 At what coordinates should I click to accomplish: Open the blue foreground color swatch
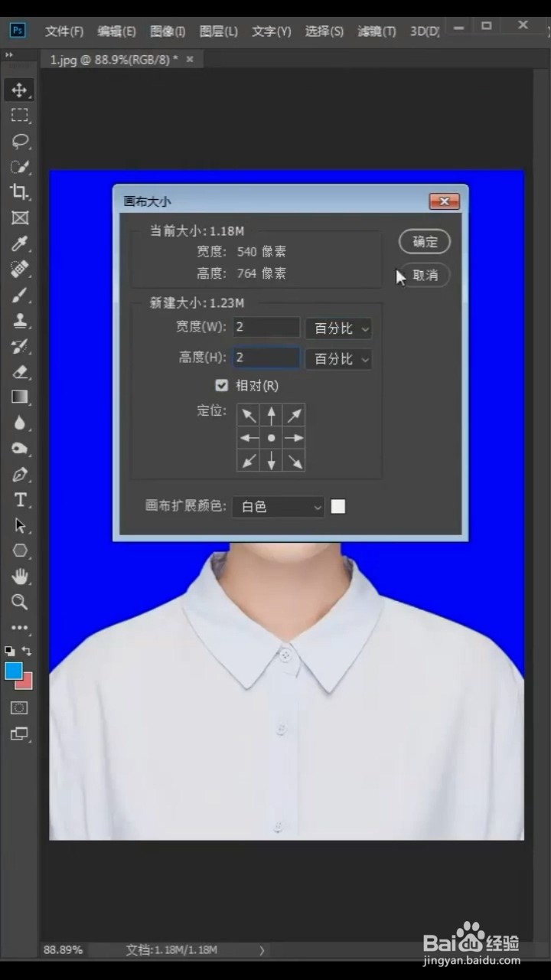pyautogui.click(x=13, y=671)
